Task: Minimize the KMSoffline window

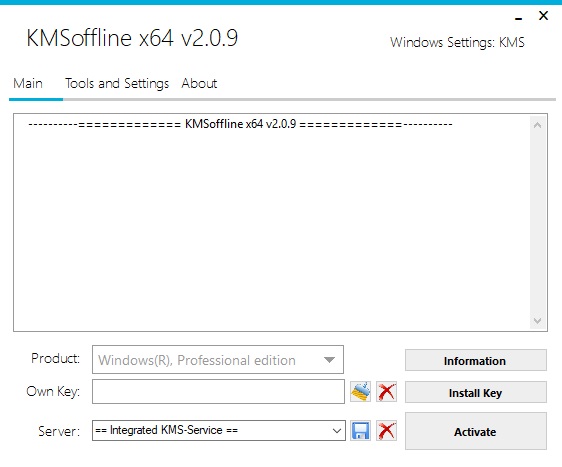Action: click(518, 18)
